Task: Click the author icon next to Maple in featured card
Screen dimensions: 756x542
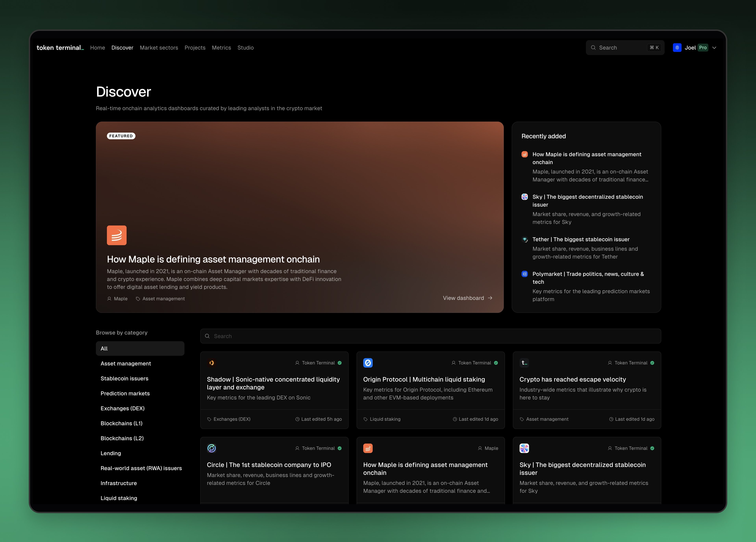Action: pos(109,299)
